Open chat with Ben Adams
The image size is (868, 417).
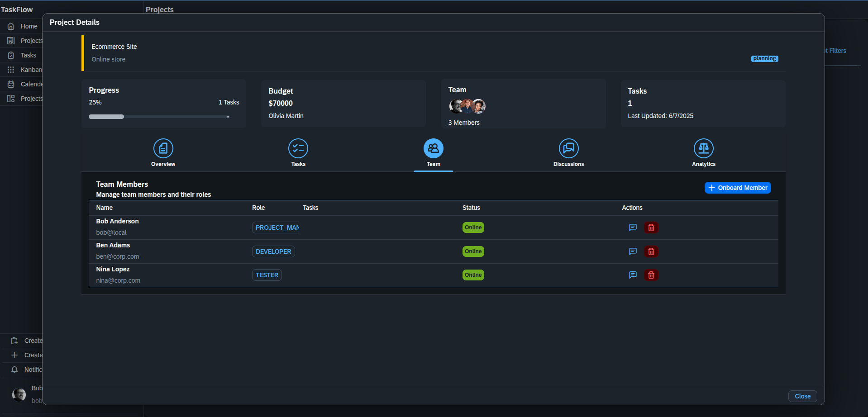(x=633, y=251)
